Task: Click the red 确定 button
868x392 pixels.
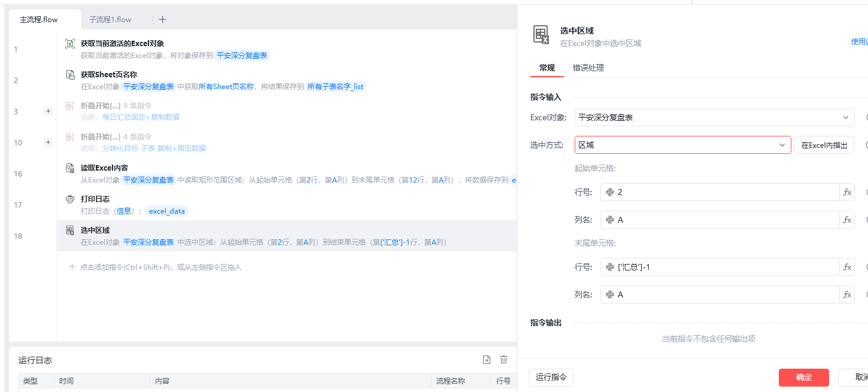Action: [x=803, y=377]
